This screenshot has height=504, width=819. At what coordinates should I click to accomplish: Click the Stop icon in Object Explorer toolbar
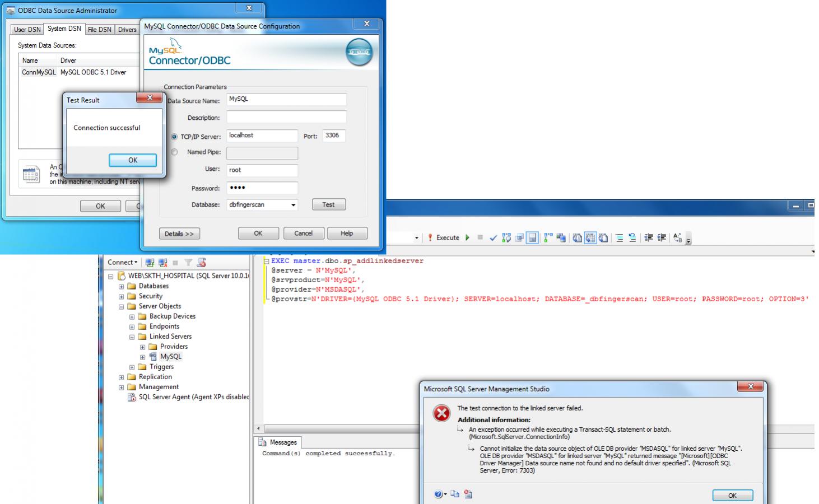(175, 262)
